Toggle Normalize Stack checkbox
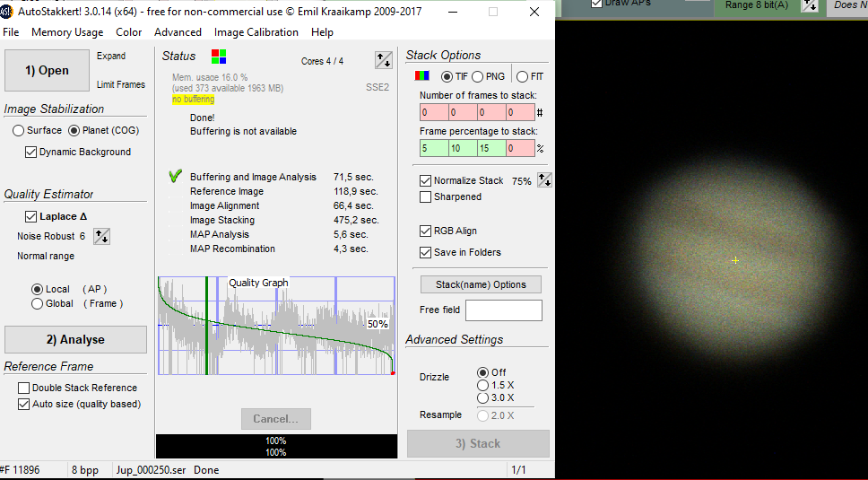868x480 pixels. (425, 180)
